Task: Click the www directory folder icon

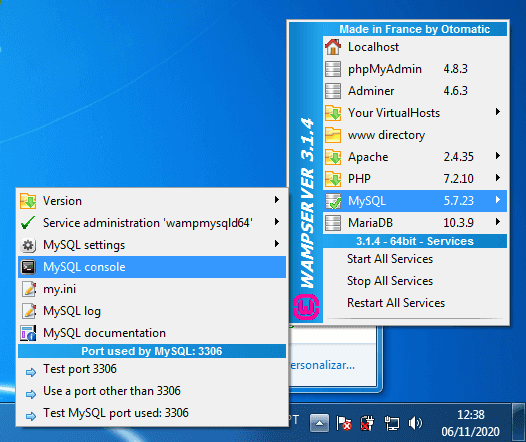Action: (333, 135)
